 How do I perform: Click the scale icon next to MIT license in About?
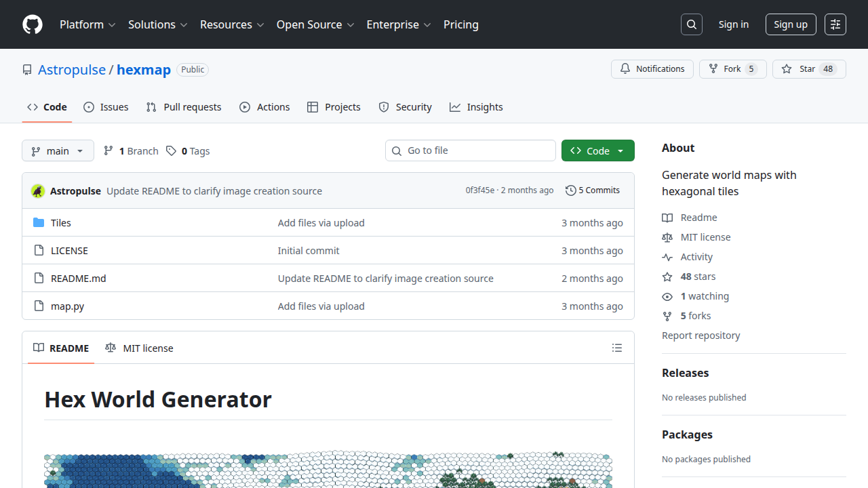coord(667,237)
